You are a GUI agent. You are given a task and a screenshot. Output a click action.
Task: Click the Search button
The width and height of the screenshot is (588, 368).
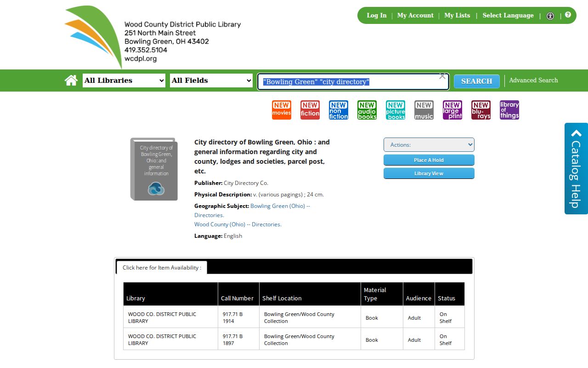(x=477, y=81)
